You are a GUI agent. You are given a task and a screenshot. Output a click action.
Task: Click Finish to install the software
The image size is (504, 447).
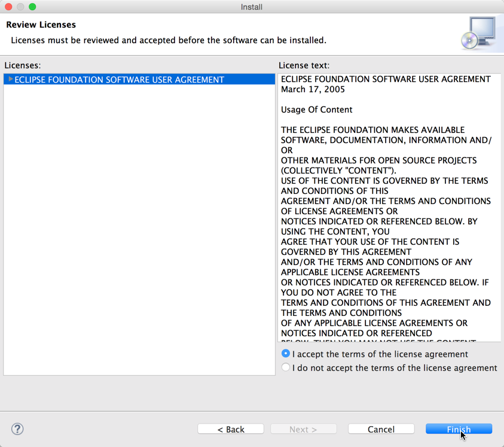459,429
